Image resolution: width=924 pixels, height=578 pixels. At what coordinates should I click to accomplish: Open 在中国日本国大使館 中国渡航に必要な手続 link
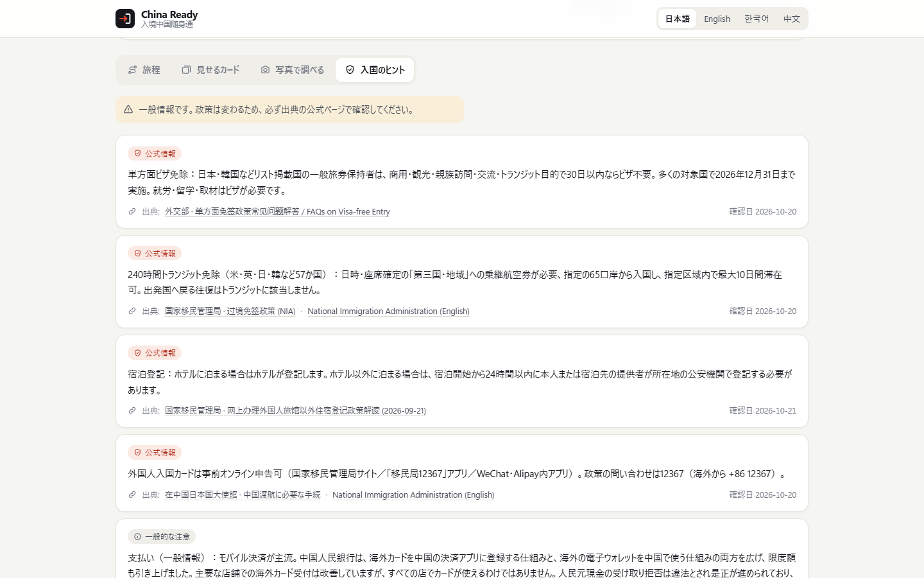243,495
